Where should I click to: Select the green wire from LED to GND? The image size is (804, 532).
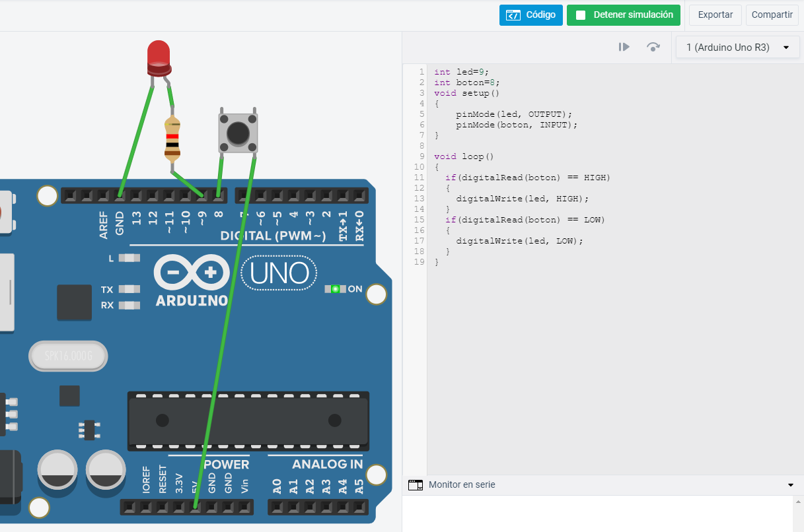click(136, 140)
